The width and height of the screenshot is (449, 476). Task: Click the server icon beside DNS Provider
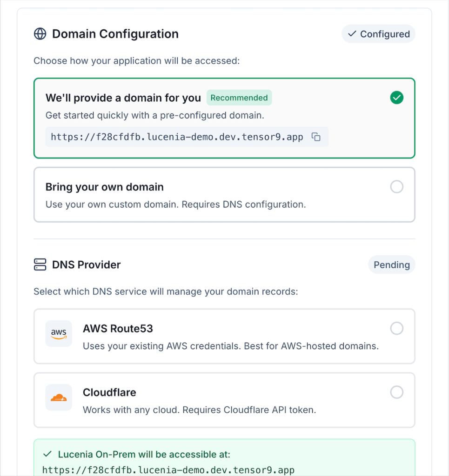click(40, 265)
